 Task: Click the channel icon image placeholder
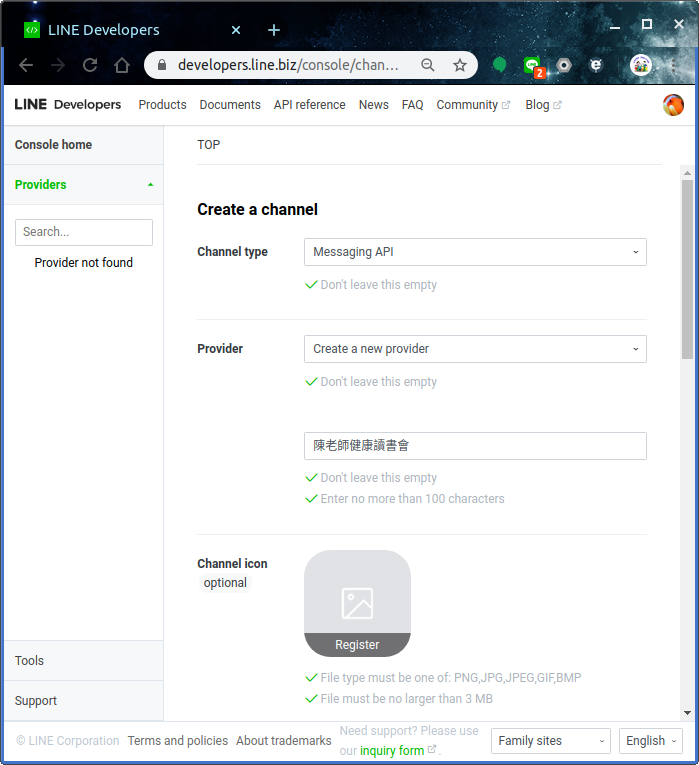coord(357,604)
